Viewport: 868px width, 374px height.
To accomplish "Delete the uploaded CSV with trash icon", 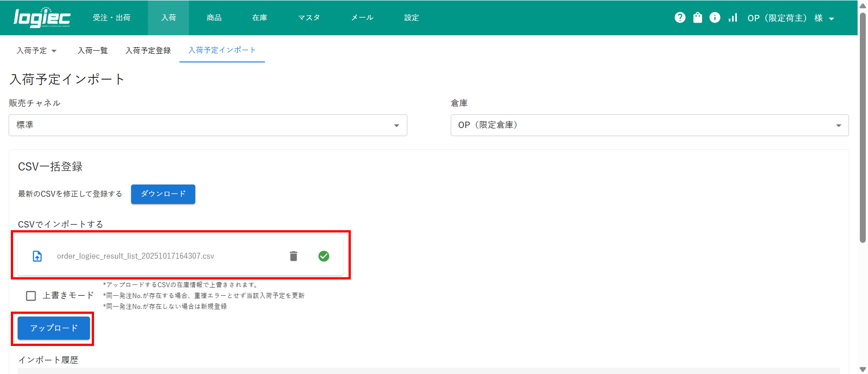I will (x=293, y=256).
